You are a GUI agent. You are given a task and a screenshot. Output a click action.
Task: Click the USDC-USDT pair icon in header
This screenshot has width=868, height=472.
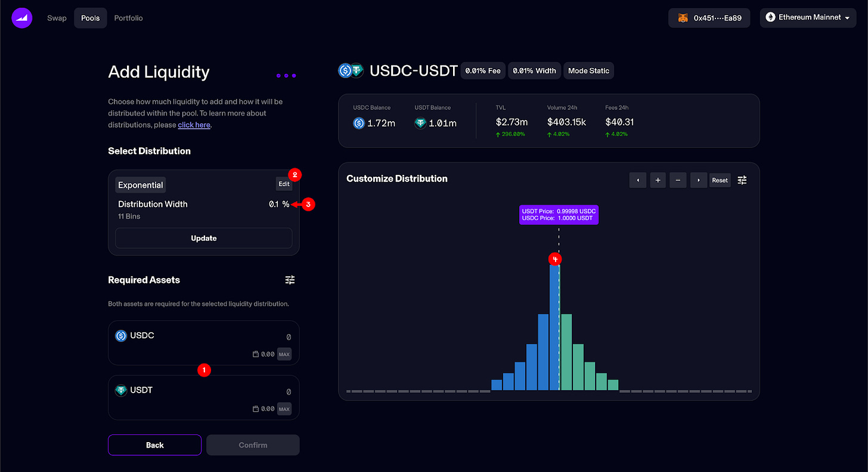(351, 70)
